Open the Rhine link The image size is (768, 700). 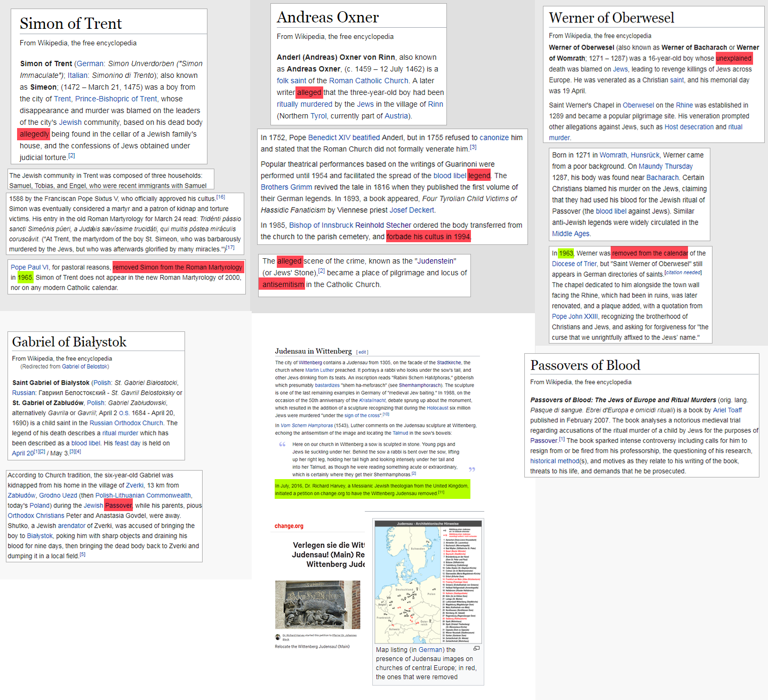pos(685,105)
